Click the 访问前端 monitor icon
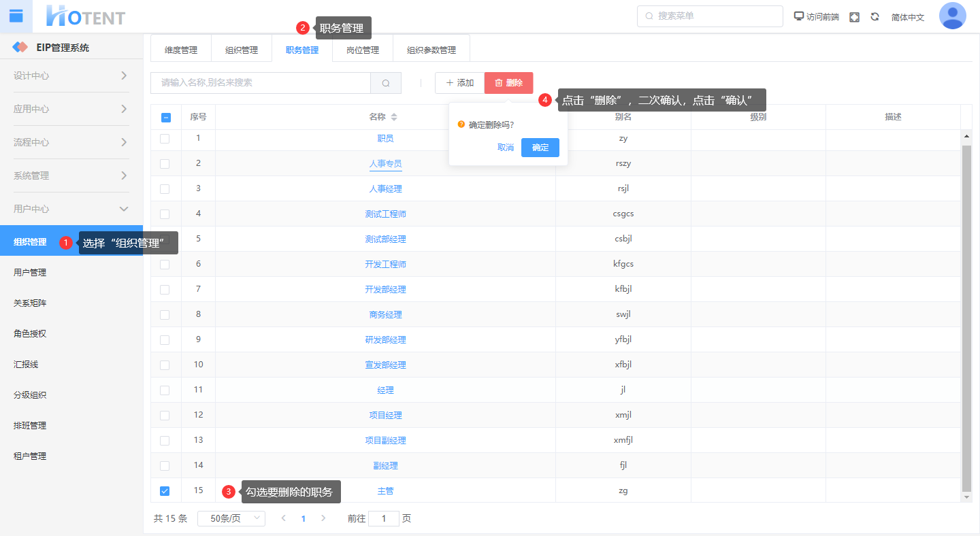980x536 pixels. [x=799, y=16]
